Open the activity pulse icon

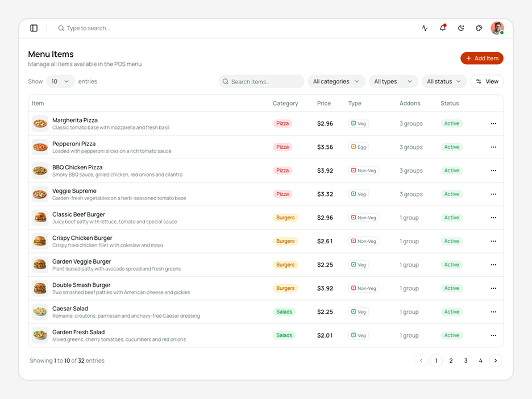click(x=425, y=28)
